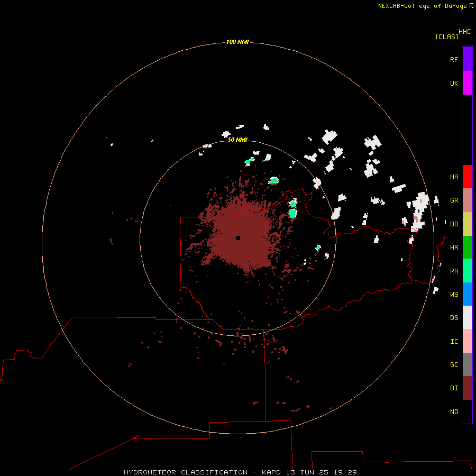
Task: Click the GR legend label
Action: point(454,200)
